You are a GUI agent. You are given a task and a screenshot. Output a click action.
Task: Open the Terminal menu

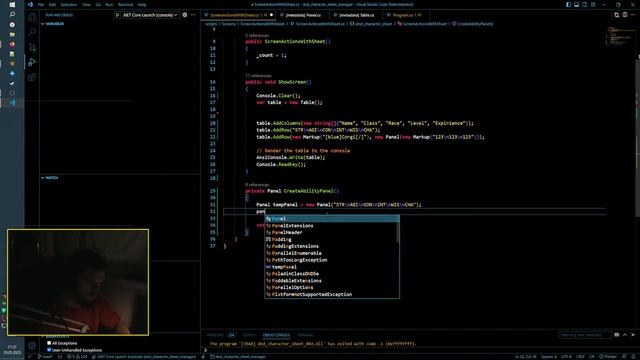125,4
